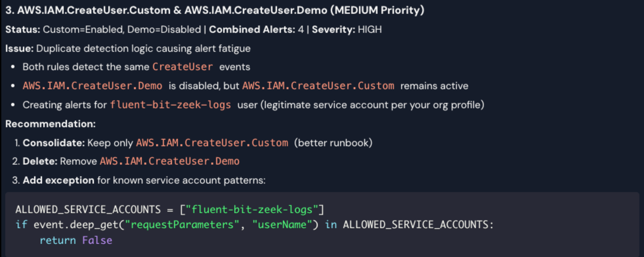Click the bold "Recommendation:" heading
This screenshot has width=644, height=257.
(x=51, y=124)
